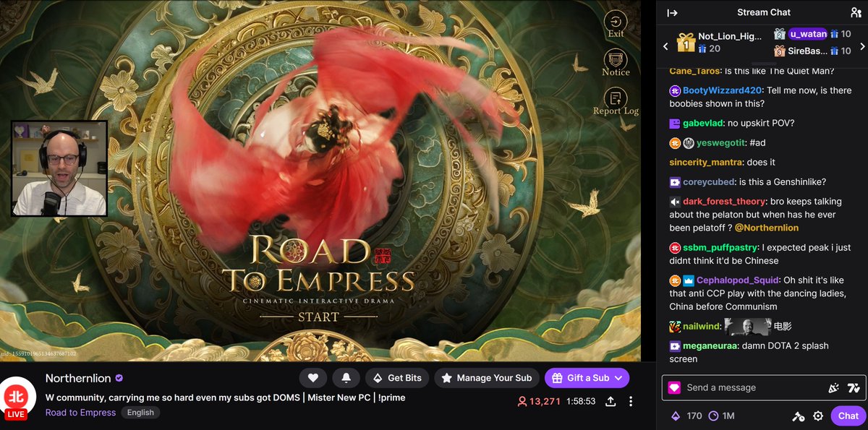868x430 pixels.
Task: Click username nailwind in chat
Action: pos(702,327)
